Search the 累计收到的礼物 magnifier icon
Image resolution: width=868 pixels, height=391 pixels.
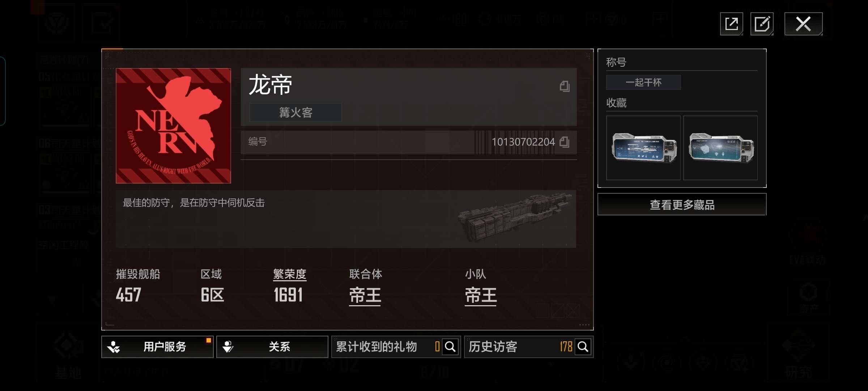(450, 347)
